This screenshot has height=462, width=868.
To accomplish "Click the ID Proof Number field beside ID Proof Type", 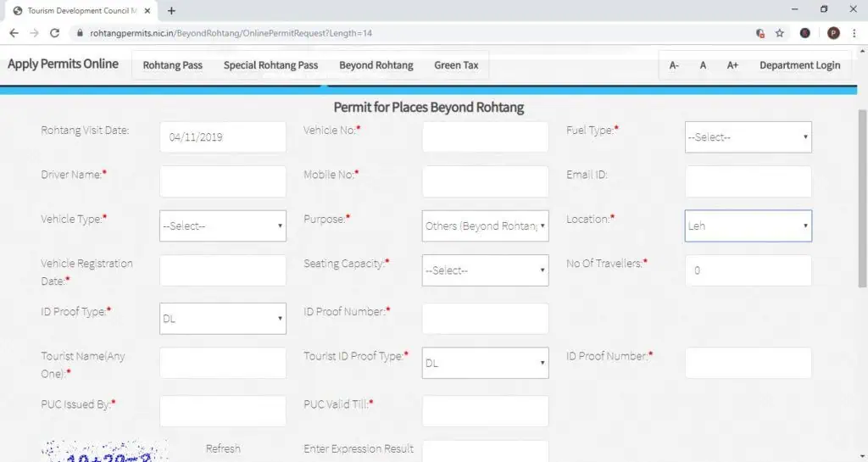I will coord(485,318).
